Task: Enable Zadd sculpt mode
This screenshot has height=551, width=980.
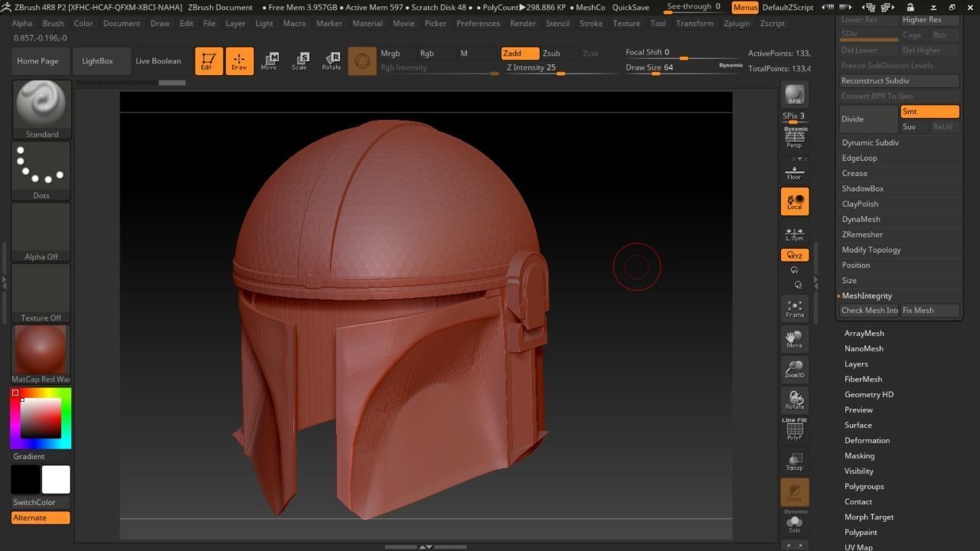Action: (x=520, y=53)
